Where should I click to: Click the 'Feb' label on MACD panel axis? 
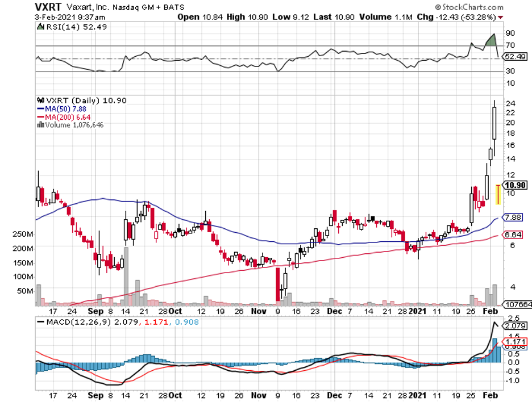point(491,395)
